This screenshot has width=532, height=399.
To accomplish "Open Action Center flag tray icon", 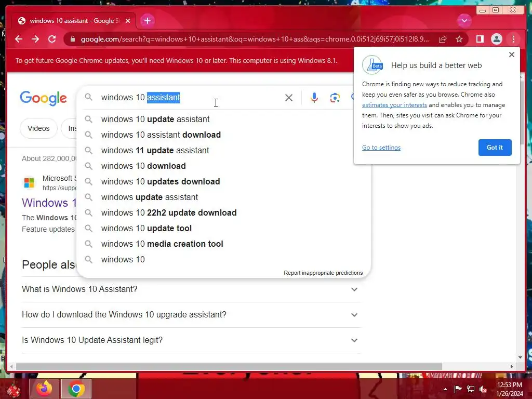I will click(x=458, y=389).
